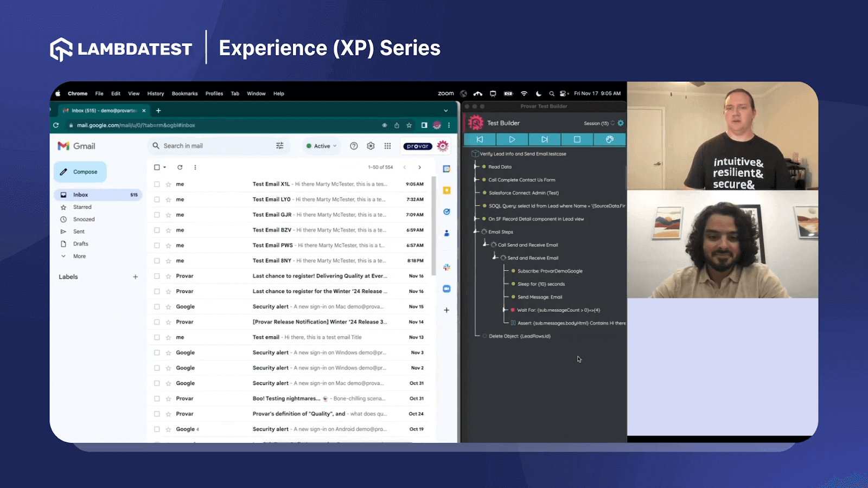Click the Test Builder play button

pyautogui.click(x=512, y=139)
